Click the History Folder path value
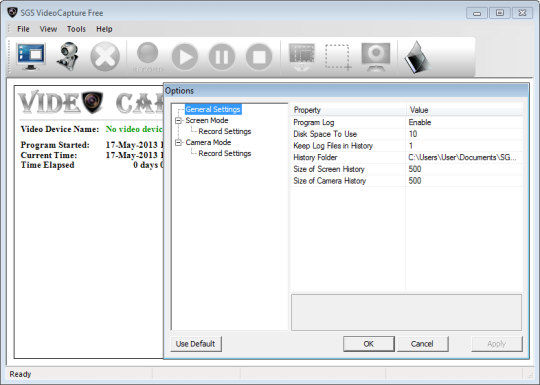Viewport: 540px width, 385px height. [x=462, y=157]
